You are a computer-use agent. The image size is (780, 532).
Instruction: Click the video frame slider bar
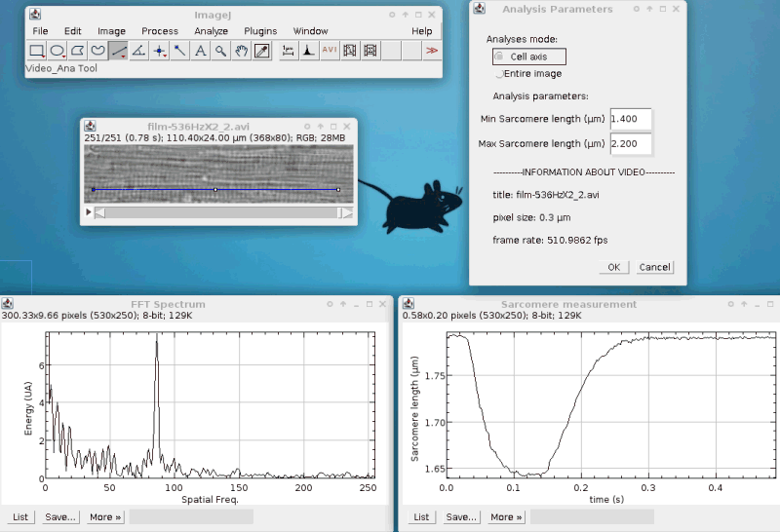pos(221,212)
